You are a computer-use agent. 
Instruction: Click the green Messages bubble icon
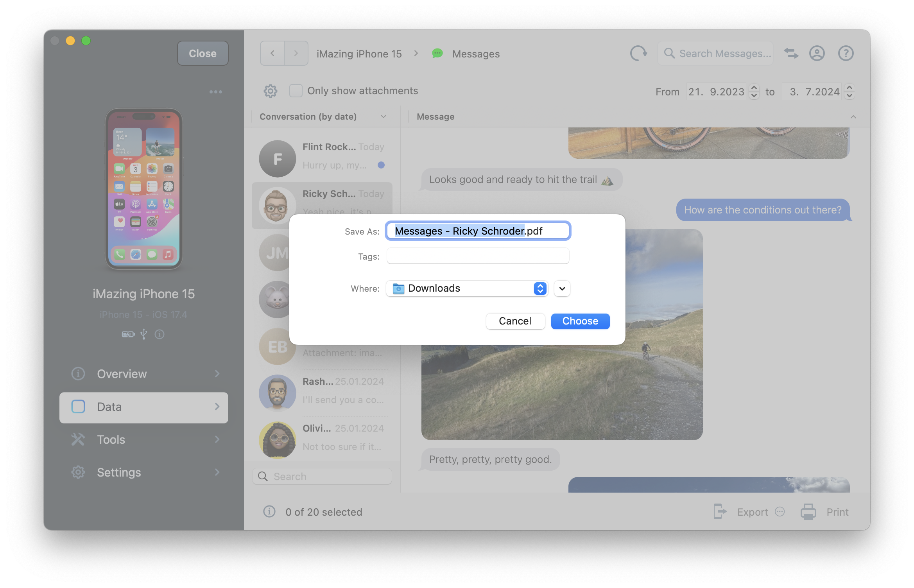tap(437, 53)
